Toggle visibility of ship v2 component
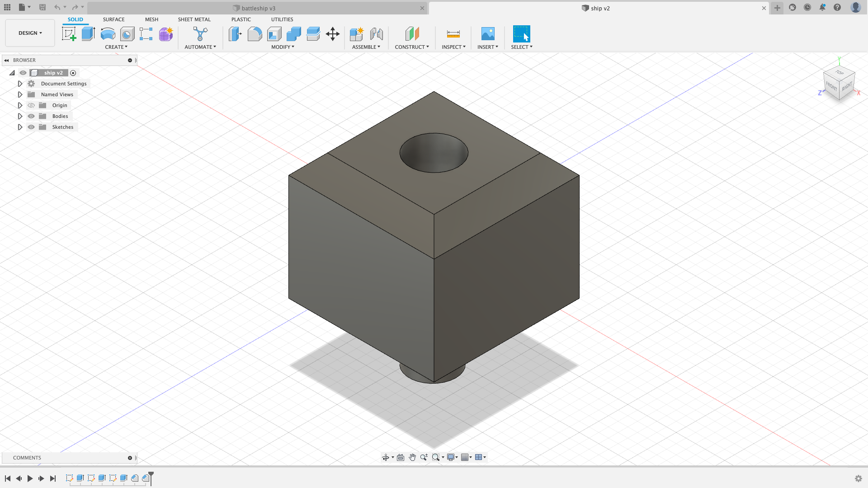This screenshot has height=488, width=868. coord(23,73)
